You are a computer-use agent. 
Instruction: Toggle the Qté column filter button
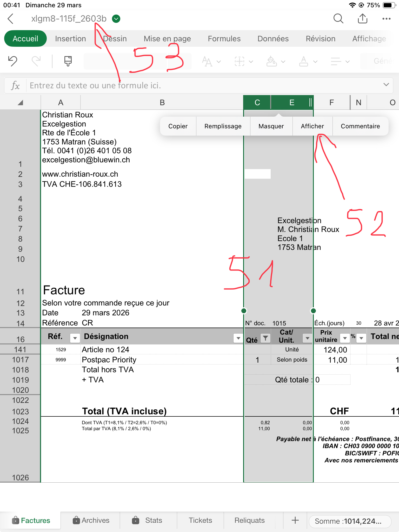(265, 338)
